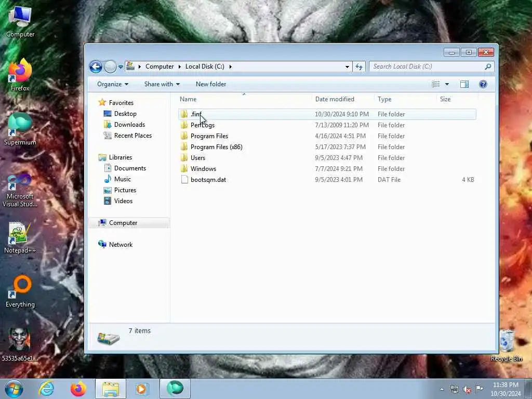Image resolution: width=532 pixels, height=399 pixels.
Task: Open Desktop in the navigation pane
Action: click(x=125, y=114)
